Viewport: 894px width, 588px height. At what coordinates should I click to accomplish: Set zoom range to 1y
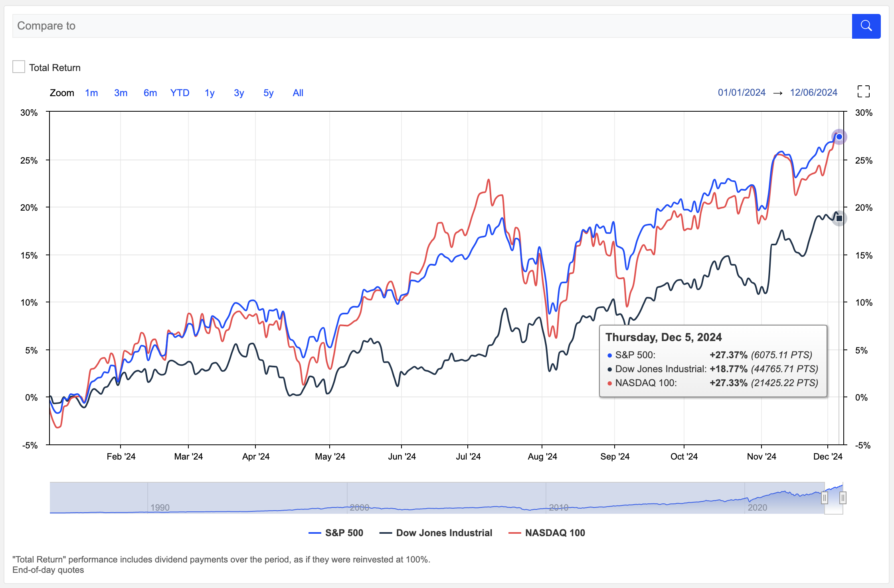pos(210,93)
